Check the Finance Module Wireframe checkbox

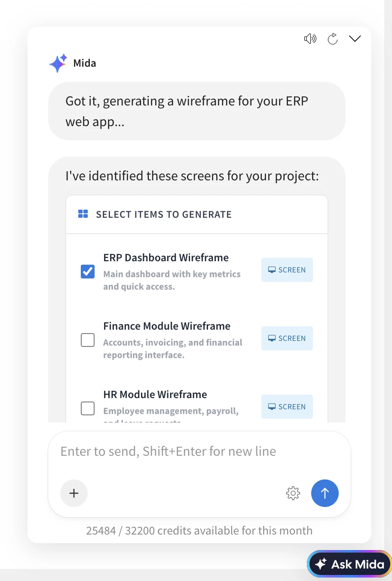click(x=88, y=340)
